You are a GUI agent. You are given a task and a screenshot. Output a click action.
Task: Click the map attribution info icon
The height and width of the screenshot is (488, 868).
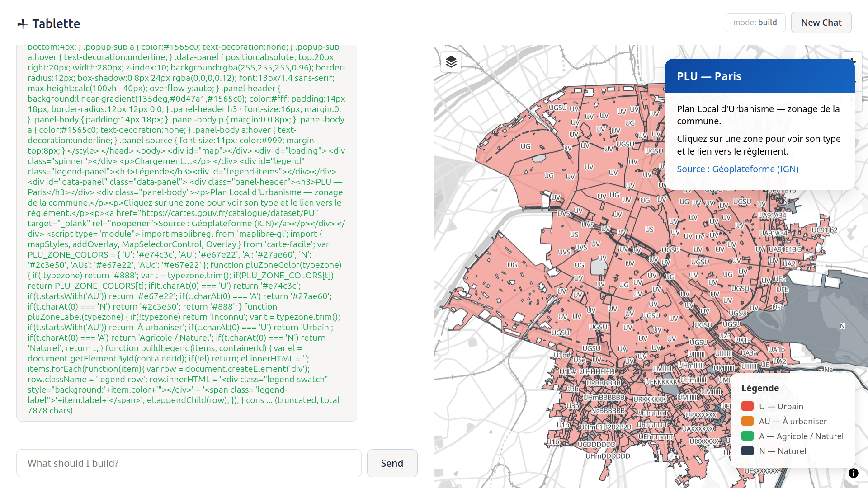pos(853,473)
